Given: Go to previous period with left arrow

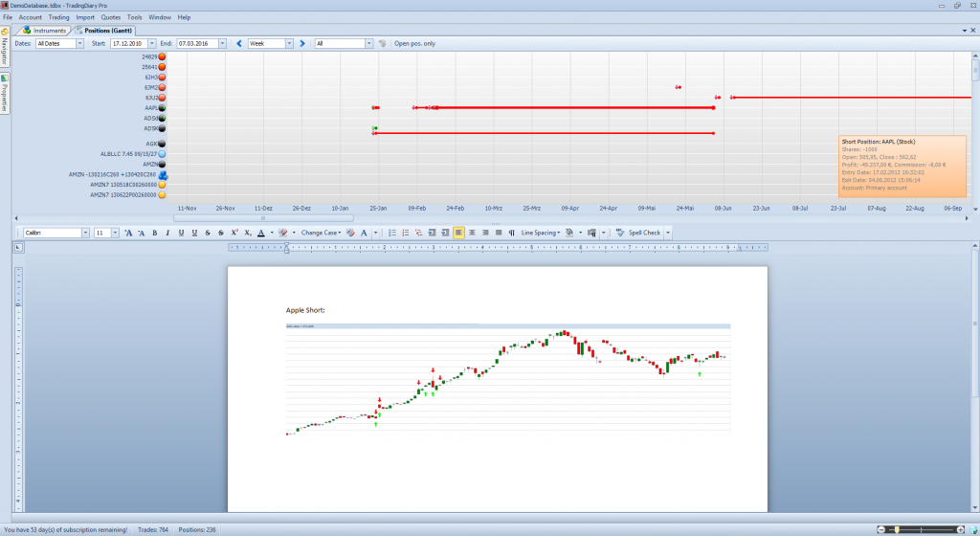Looking at the screenshot, I should pos(238,44).
